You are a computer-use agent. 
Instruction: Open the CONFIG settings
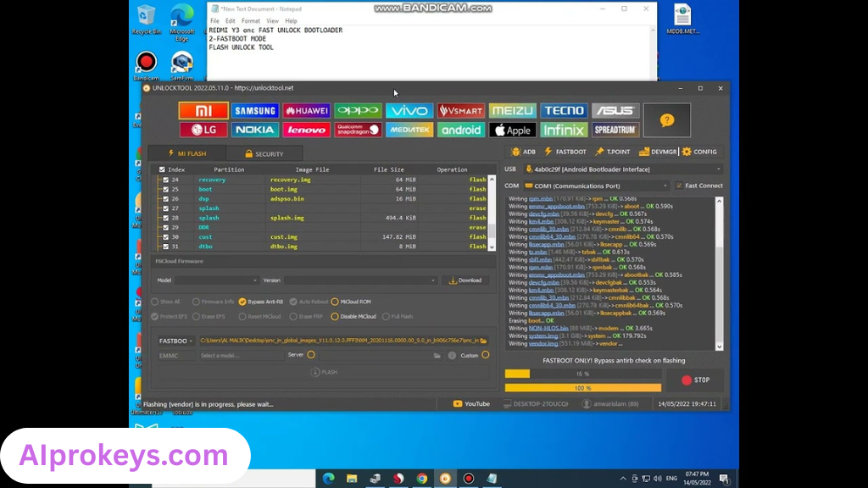point(699,152)
